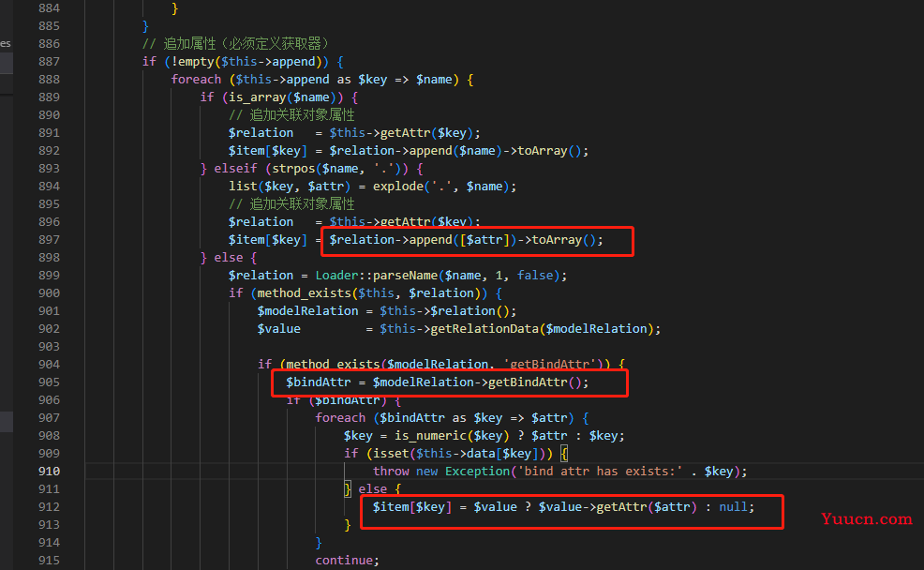This screenshot has width=924, height=570.
Task: Click '$bindAttr = $modelRelation->getBindAttr();' on line 905
Action: (438, 382)
